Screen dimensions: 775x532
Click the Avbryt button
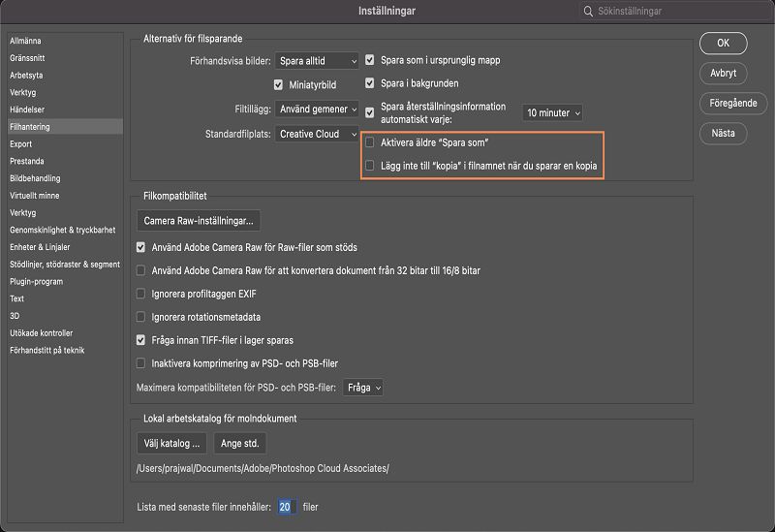(x=722, y=73)
